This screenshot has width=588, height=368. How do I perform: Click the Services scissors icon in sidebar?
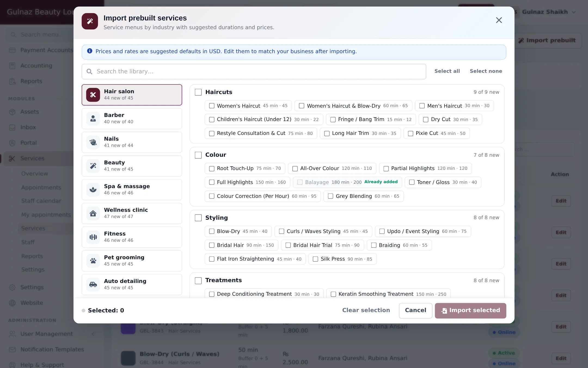click(12, 158)
